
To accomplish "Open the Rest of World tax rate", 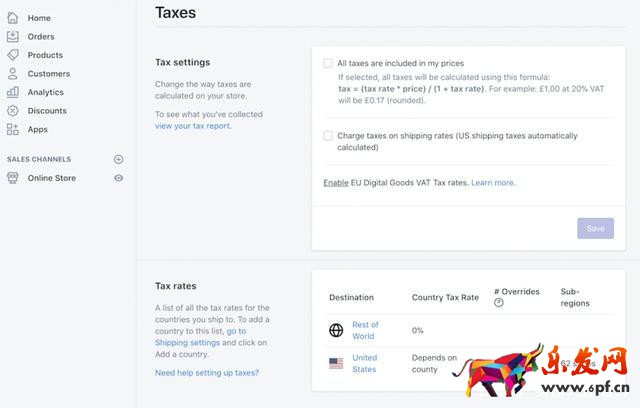I will (365, 330).
